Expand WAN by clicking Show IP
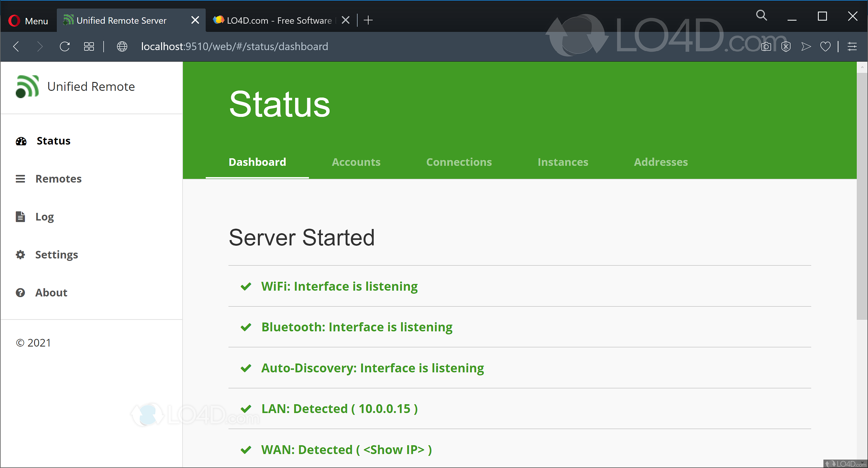Screen dimensions: 868x468 point(393,449)
